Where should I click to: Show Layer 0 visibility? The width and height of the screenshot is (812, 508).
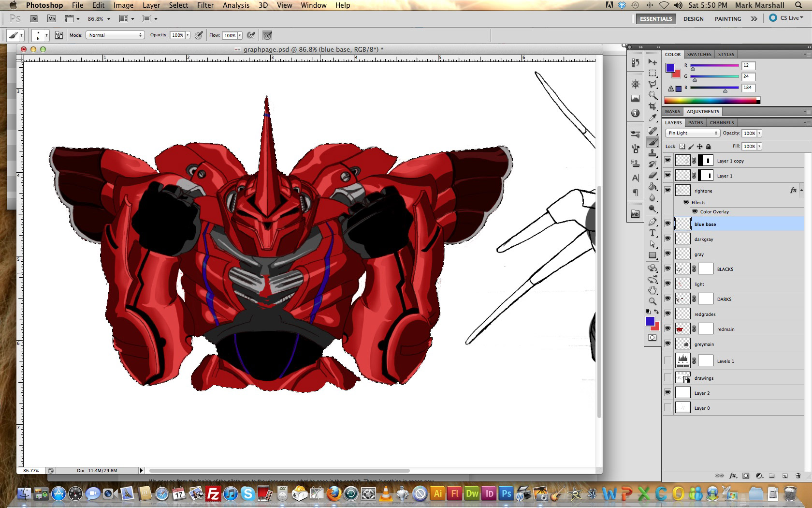point(667,407)
